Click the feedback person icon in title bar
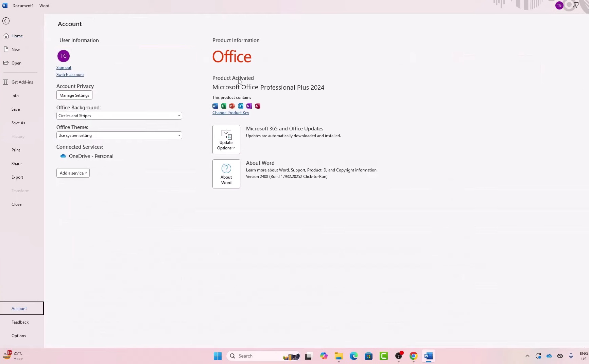589x364 pixels. (576, 5)
